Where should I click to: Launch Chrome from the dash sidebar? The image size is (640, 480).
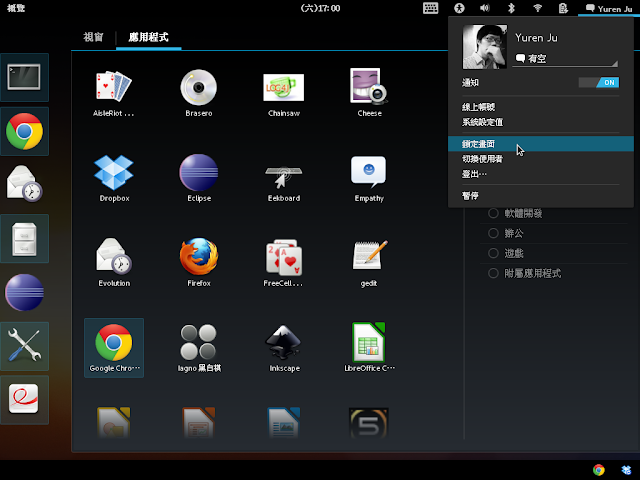coord(24,131)
